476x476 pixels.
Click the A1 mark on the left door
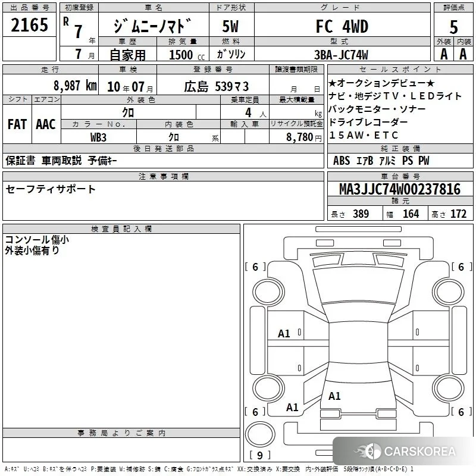pyautogui.click(x=284, y=334)
